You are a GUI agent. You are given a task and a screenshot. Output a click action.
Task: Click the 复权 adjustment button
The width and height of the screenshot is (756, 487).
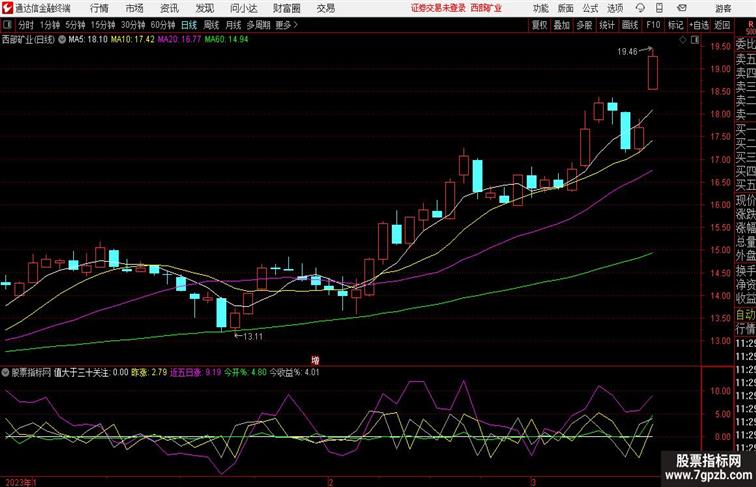(539, 25)
